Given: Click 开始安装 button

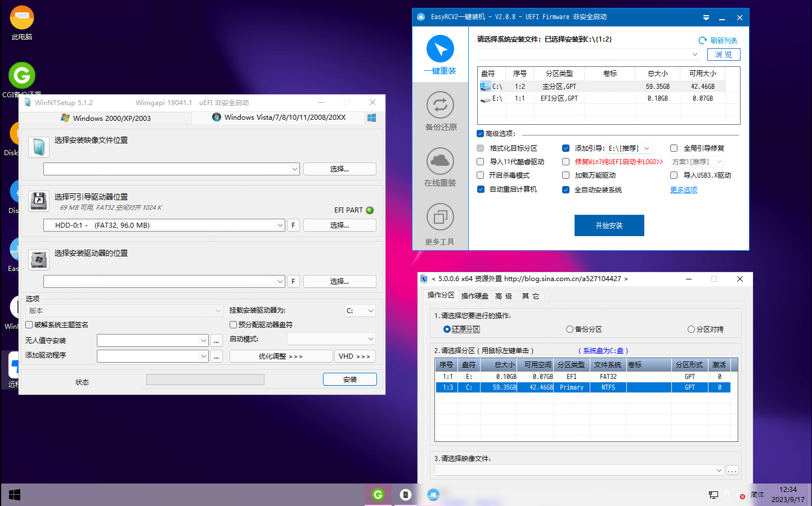Looking at the screenshot, I should pos(609,225).
